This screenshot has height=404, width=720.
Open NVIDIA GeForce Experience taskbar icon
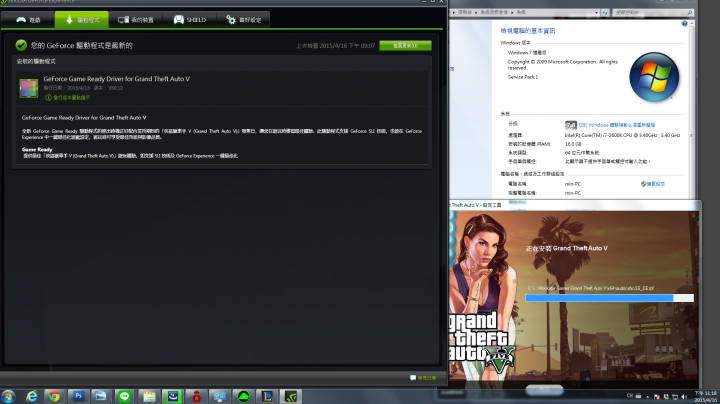pos(291,396)
